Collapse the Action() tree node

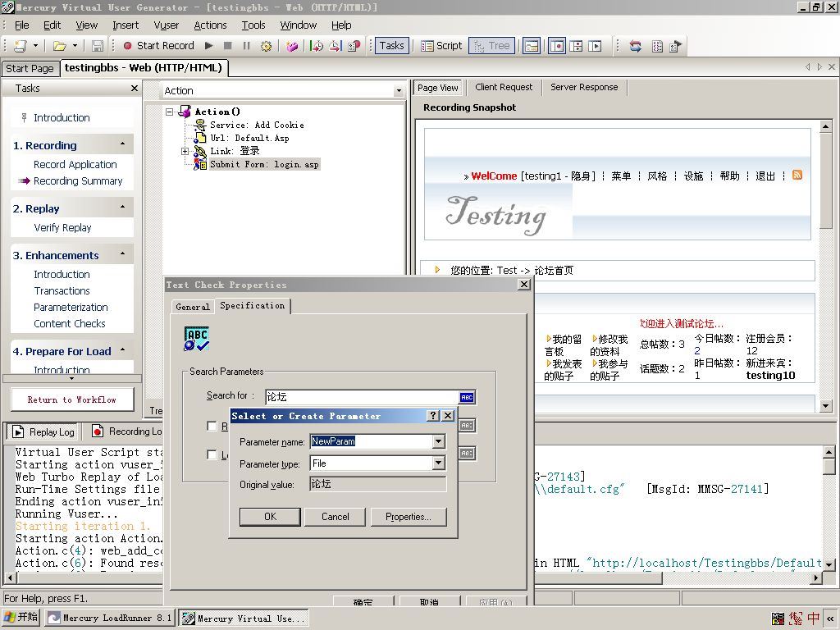170,112
